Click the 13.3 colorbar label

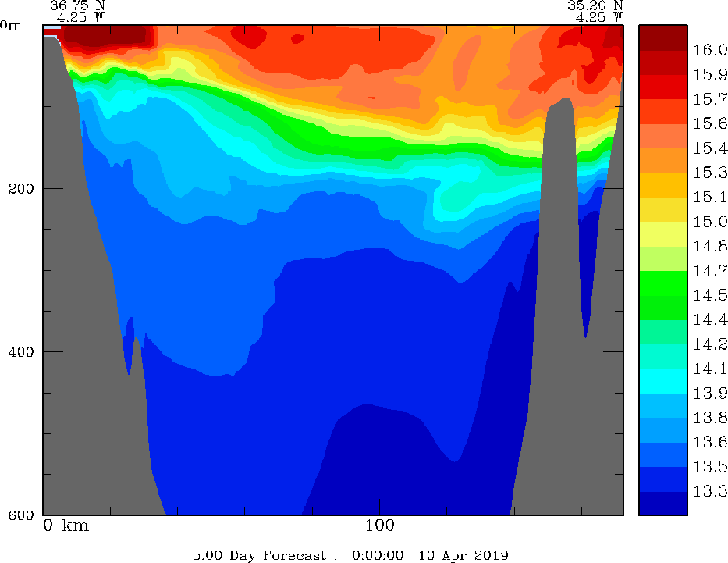710,491
